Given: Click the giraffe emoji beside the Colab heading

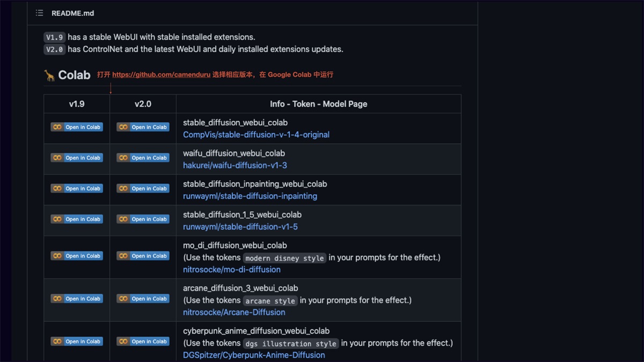Looking at the screenshot, I should 49,75.
